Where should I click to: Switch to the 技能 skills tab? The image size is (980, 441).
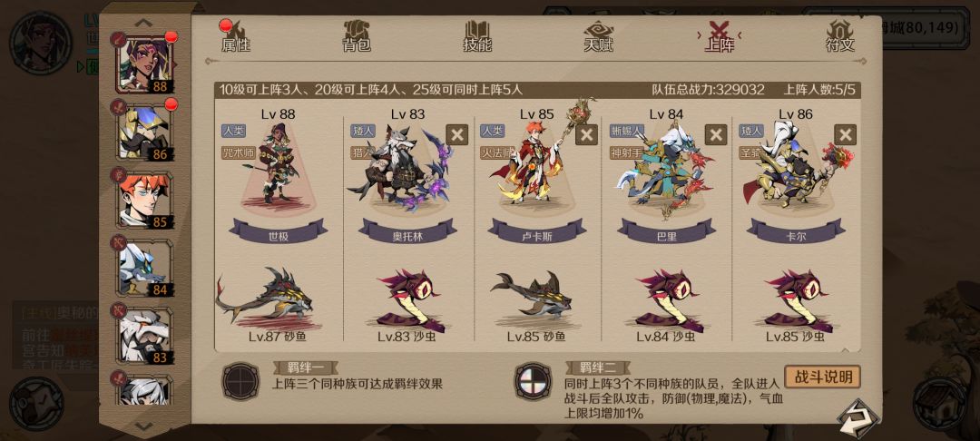pyautogui.click(x=477, y=36)
